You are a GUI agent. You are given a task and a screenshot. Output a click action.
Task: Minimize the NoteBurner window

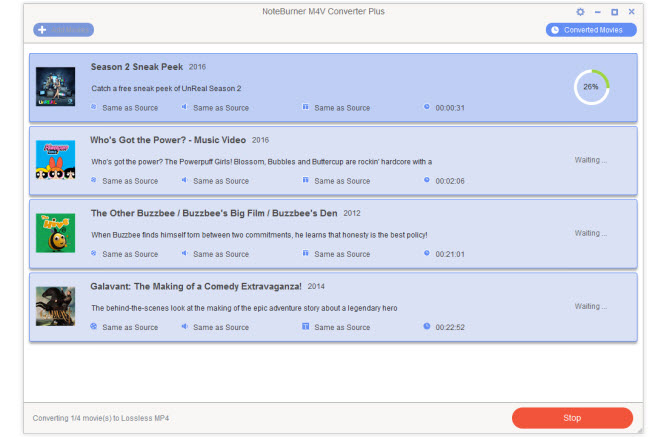click(x=598, y=12)
